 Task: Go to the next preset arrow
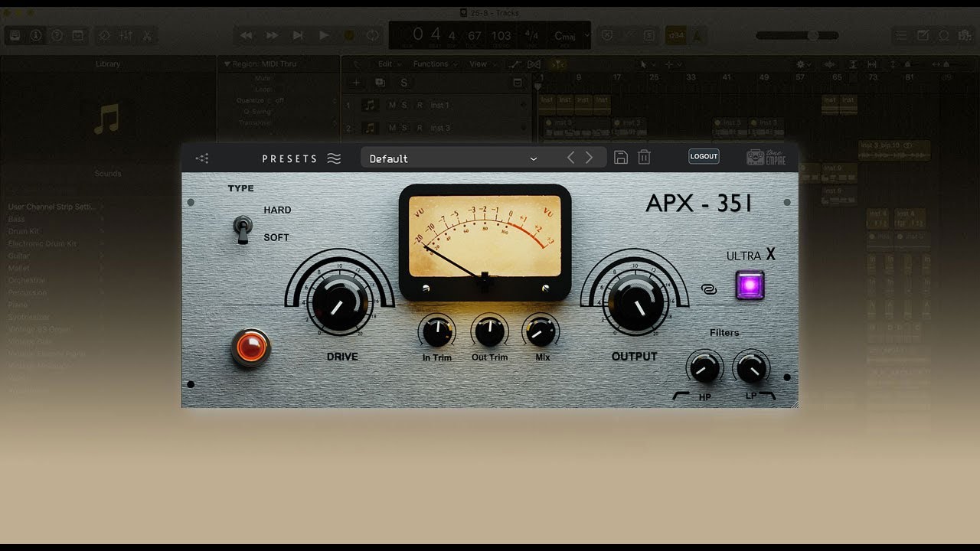(x=589, y=158)
